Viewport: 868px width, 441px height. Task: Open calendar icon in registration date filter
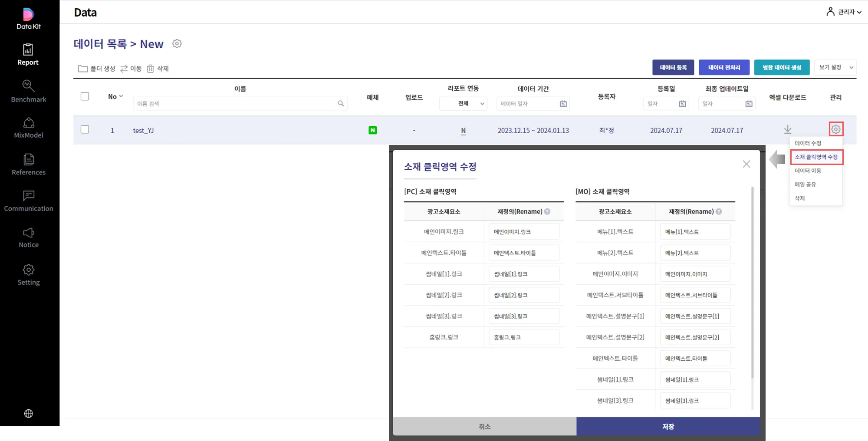coord(683,103)
